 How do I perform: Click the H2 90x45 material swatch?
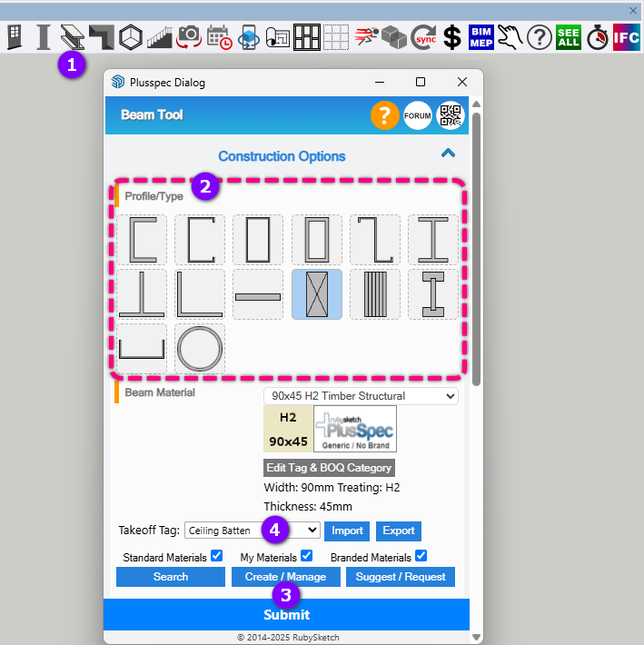point(288,429)
